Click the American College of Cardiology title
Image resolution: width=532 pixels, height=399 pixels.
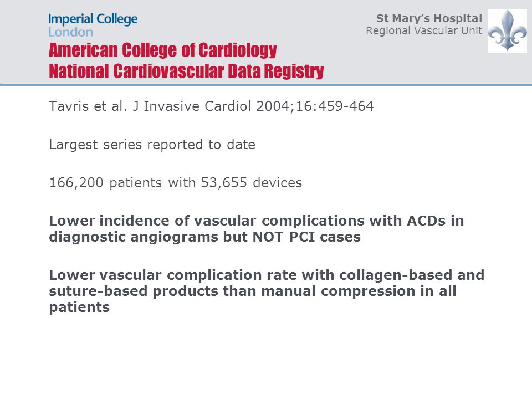coord(162,50)
